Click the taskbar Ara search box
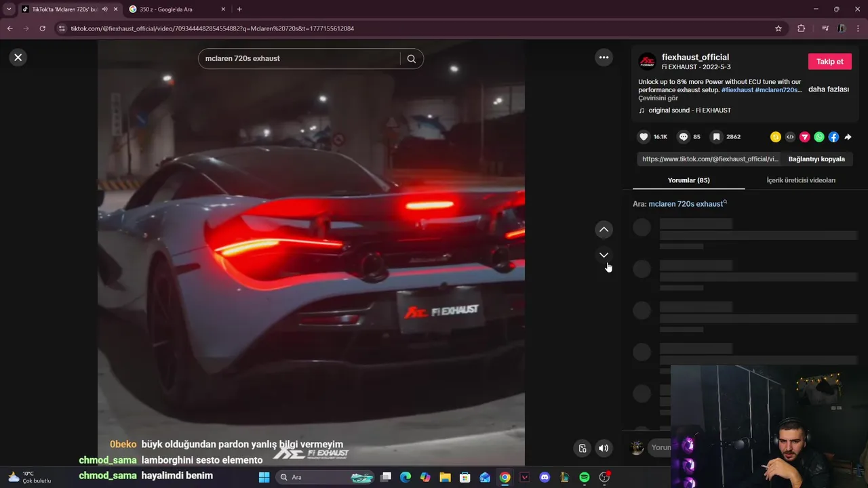868x488 pixels. [326, 477]
